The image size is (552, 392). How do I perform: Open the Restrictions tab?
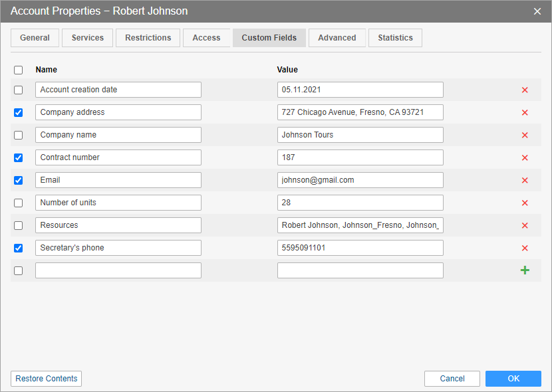148,38
